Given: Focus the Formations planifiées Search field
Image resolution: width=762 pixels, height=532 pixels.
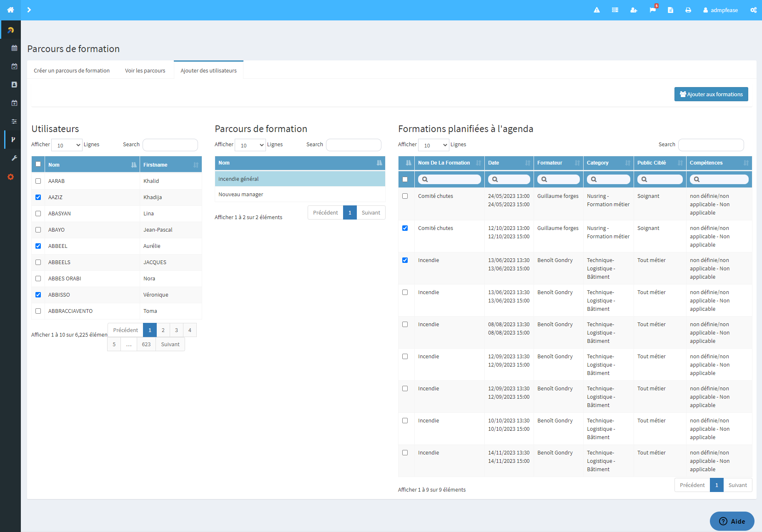Looking at the screenshot, I should (711, 145).
